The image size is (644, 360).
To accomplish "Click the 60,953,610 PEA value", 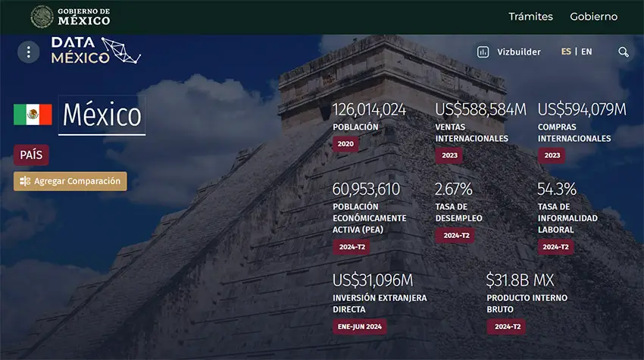I will [x=366, y=189].
